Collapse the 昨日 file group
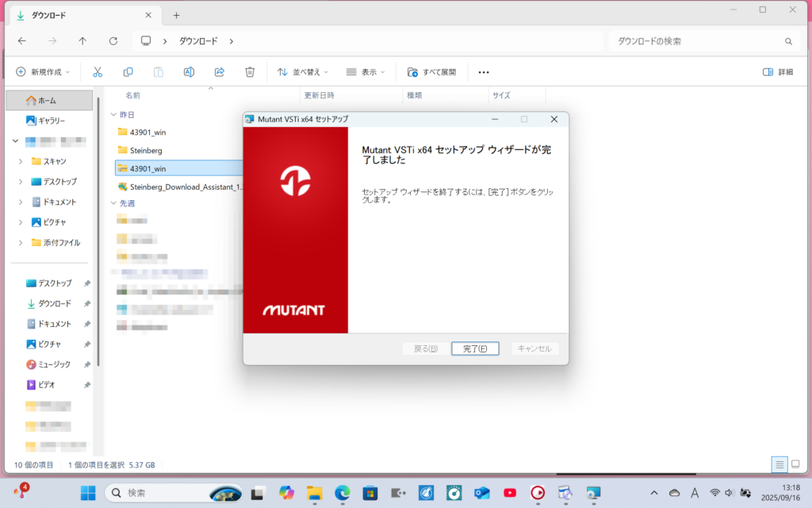This screenshot has height=508, width=812. point(113,115)
